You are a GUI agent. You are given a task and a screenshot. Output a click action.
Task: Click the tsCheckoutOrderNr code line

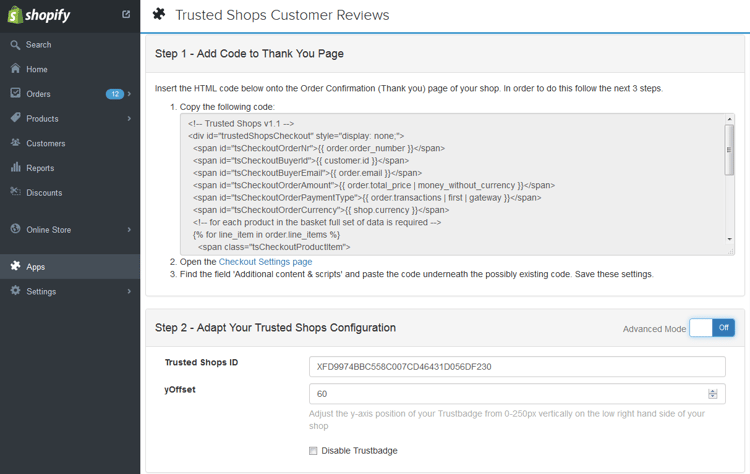(x=319, y=148)
